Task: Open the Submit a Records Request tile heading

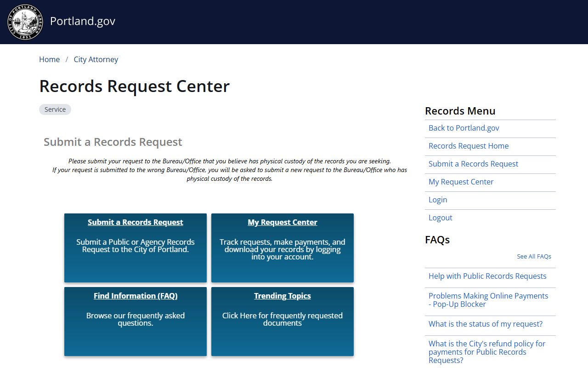Action: [x=136, y=222]
